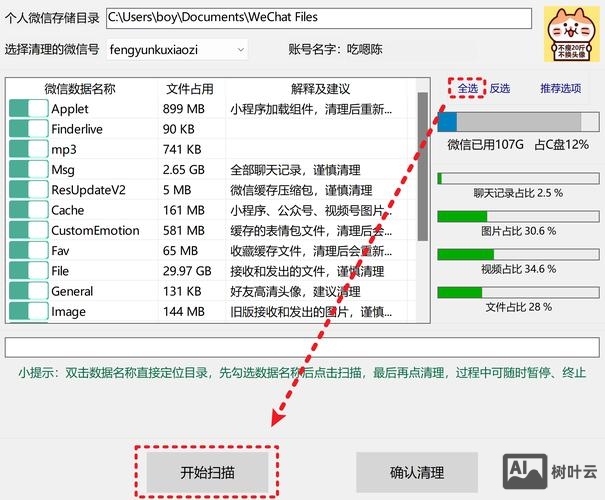Screen dimensions: 605x500
Task: Select the mp3 row name
Action: [64, 149]
